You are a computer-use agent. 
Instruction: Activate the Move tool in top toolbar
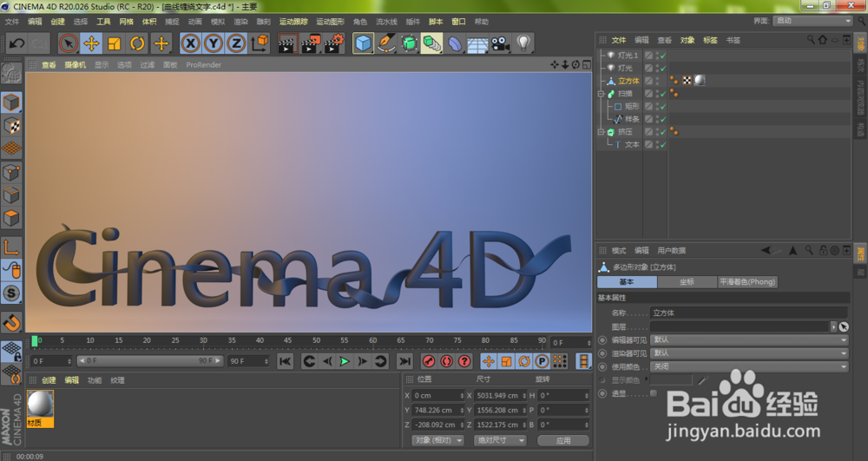point(92,43)
